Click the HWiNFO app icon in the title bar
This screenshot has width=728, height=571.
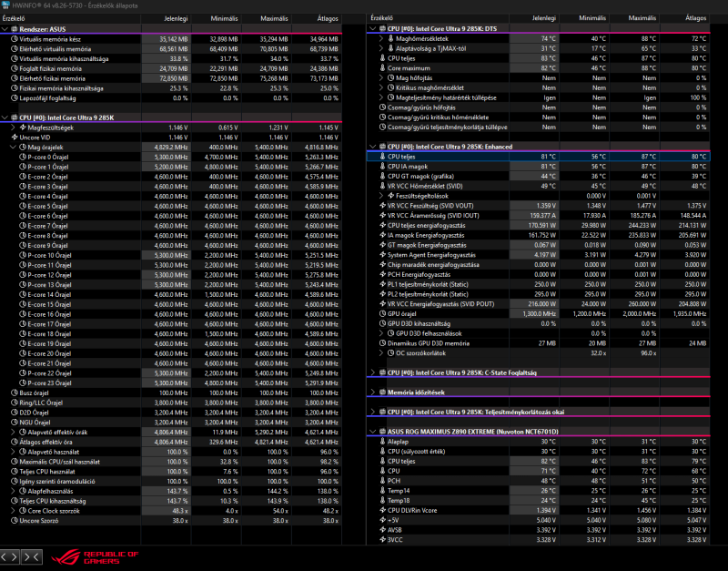[5, 5]
